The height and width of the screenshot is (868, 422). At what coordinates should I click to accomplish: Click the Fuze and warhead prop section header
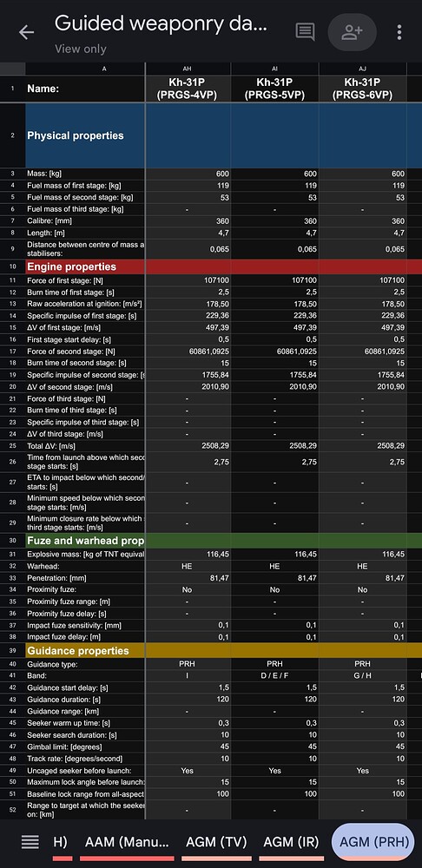pos(85,540)
